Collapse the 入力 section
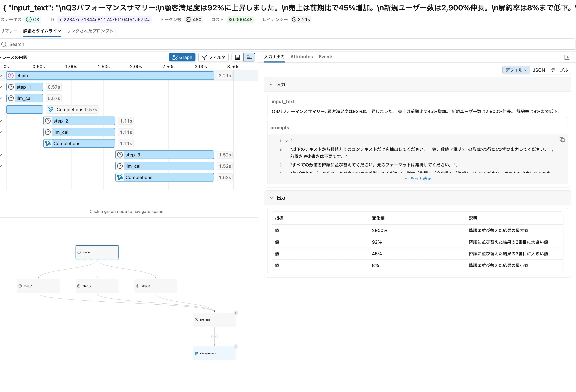The image size is (576, 392). coord(271,85)
